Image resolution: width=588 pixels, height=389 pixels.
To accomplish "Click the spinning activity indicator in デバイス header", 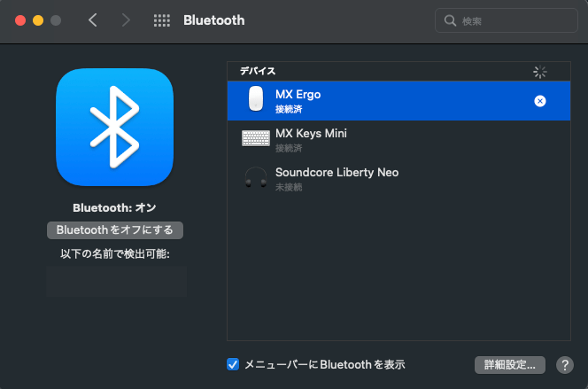I will click(540, 72).
